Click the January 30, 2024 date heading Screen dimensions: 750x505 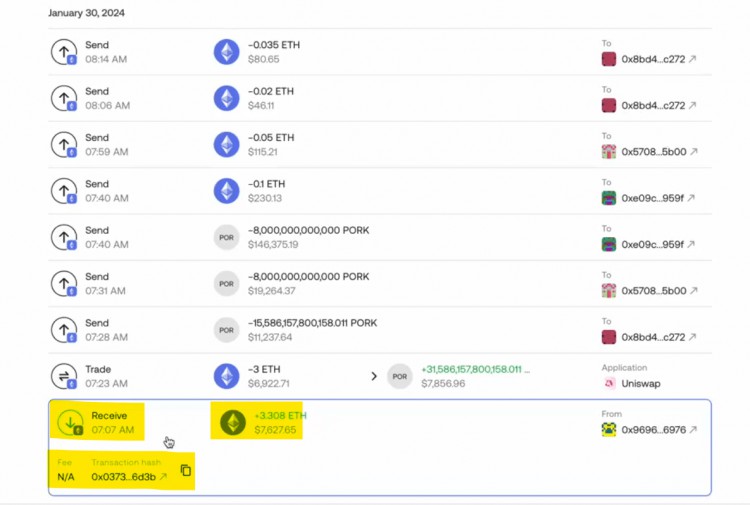pyautogui.click(x=87, y=13)
